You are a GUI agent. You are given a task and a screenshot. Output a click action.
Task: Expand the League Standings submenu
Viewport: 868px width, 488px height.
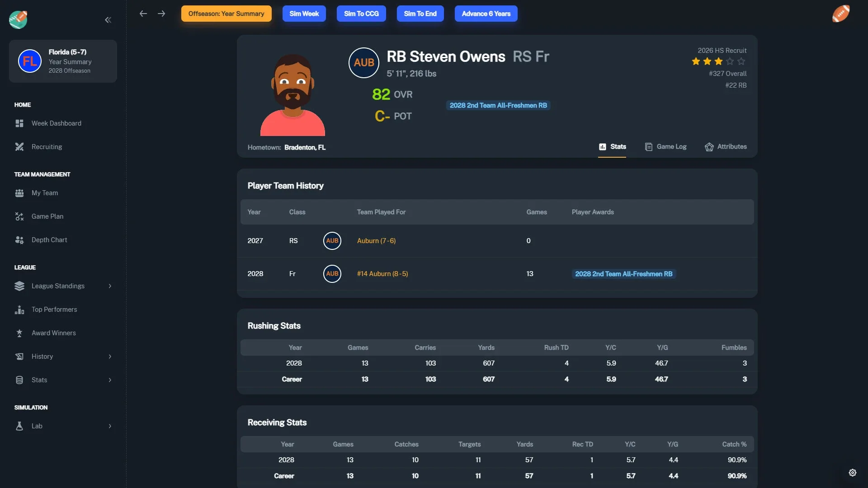click(x=110, y=286)
